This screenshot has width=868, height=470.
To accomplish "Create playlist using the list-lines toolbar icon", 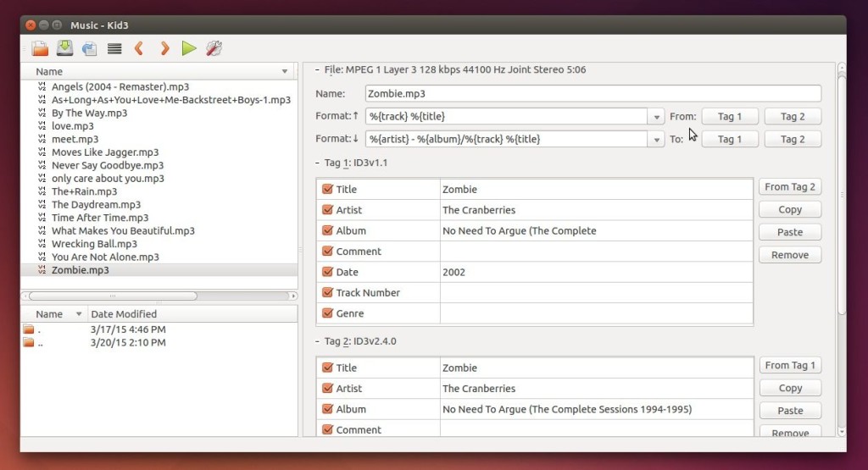I will (114, 48).
